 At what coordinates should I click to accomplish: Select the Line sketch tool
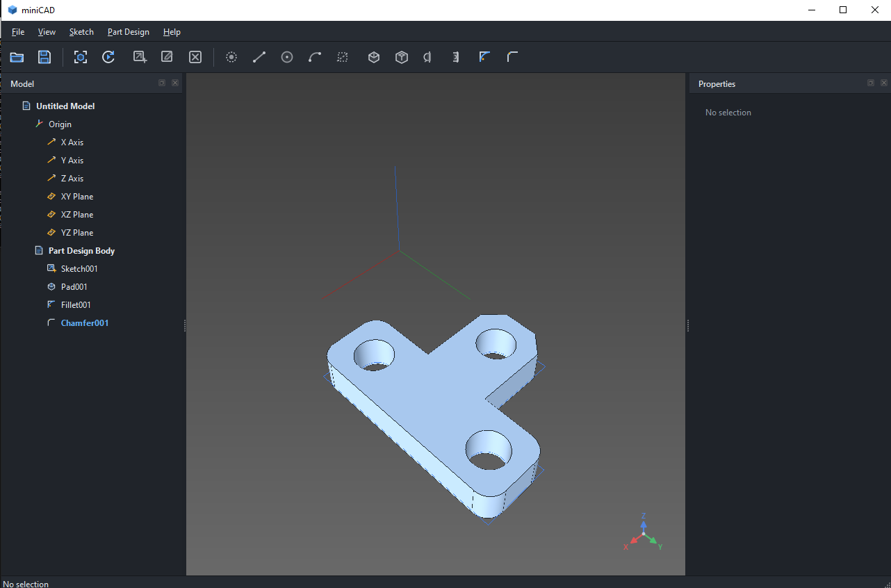(x=259, y=57)
